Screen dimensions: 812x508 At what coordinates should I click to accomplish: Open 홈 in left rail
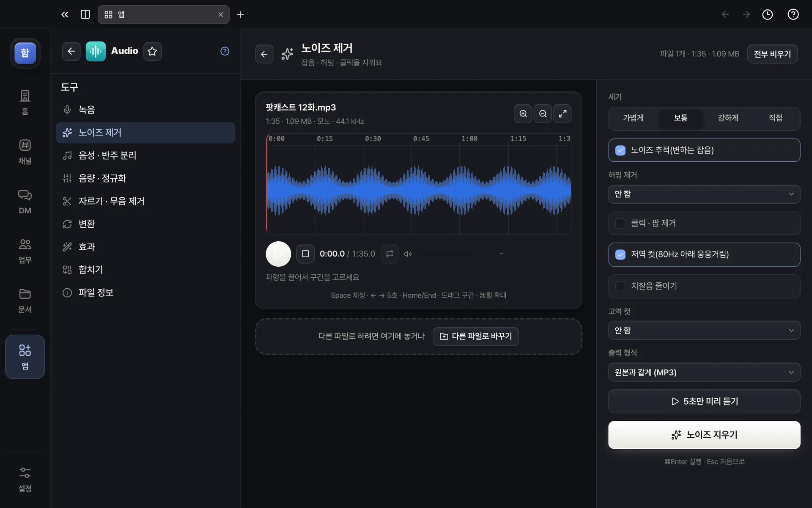click(x=25, y=102)
